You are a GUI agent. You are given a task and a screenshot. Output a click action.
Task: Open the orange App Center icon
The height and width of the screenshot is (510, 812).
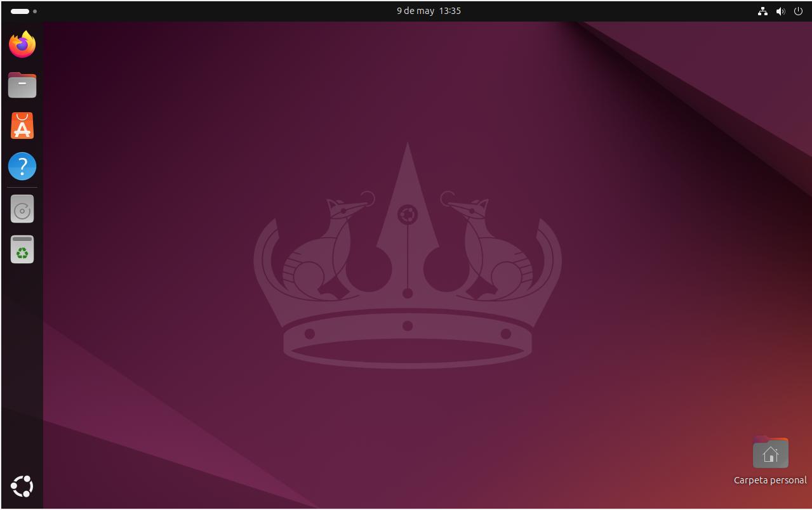tap(22, 126)
